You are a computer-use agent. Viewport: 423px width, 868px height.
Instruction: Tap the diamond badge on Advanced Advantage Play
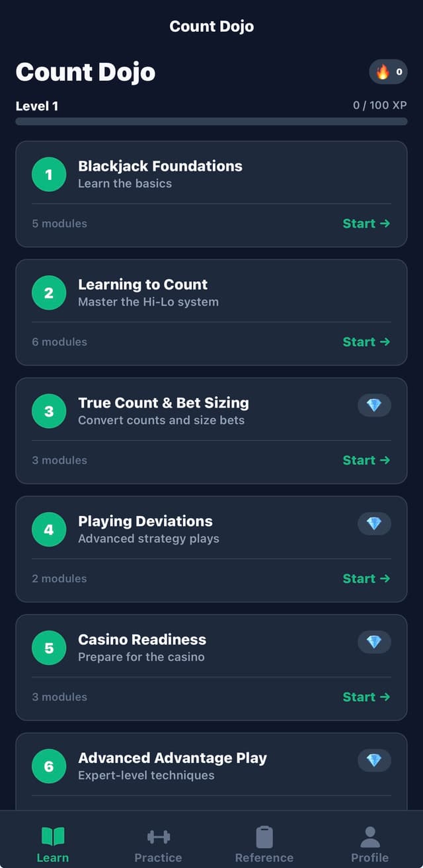pyautogui.click(x=374, y=761)
